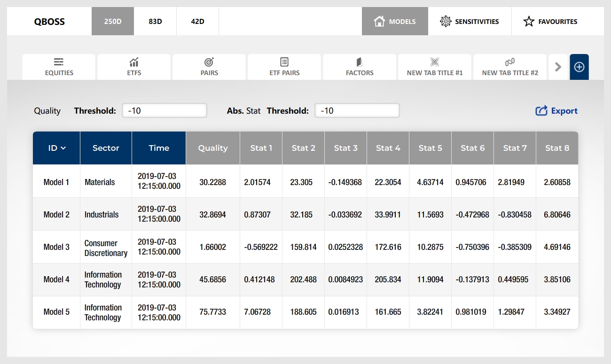Click the ETFs chart icon
611x364 pixels.
tap(134, 62)
